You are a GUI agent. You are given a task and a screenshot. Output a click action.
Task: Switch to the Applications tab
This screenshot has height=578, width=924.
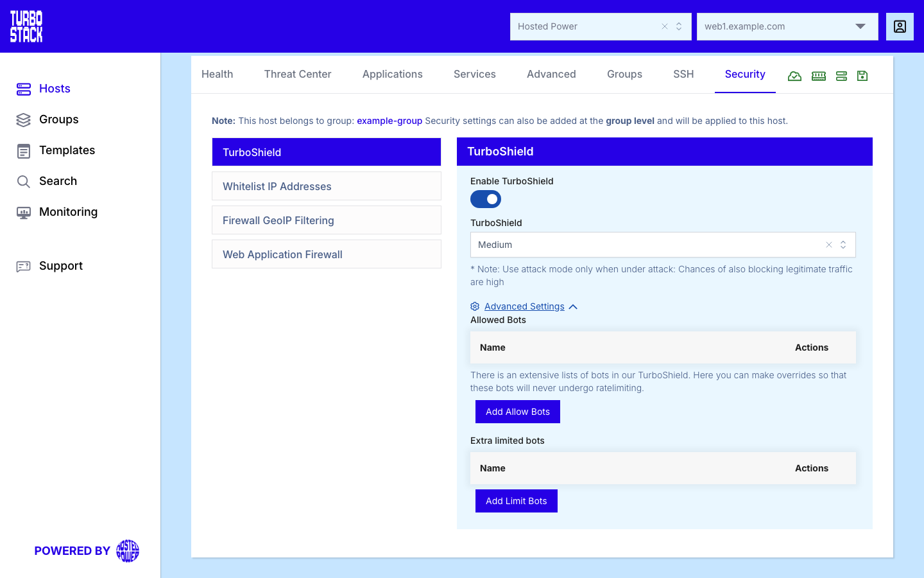coord(393,74)
